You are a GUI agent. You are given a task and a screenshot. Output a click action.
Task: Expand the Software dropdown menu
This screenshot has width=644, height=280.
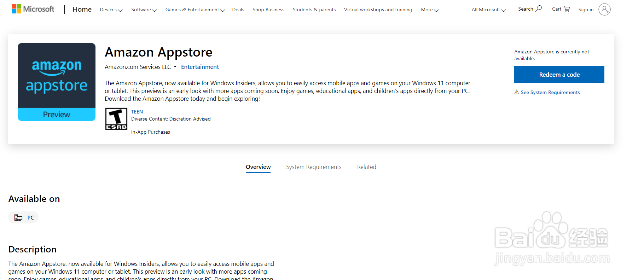144,10
